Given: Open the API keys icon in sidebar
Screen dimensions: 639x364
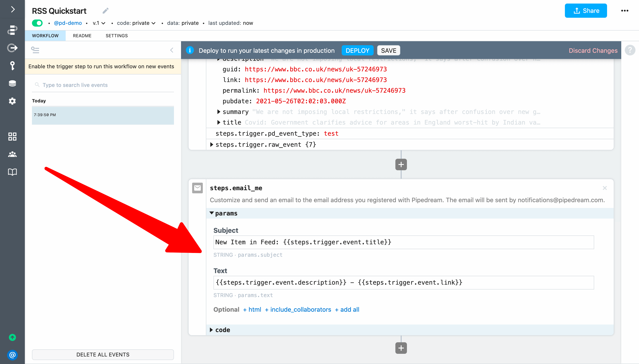Looking at the screenshot, I should click(x=12, y=66).
